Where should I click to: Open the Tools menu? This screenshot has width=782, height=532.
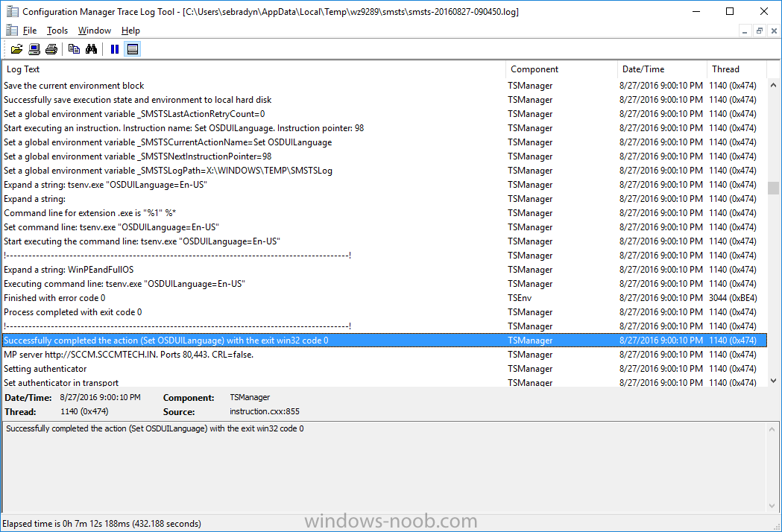57,31
